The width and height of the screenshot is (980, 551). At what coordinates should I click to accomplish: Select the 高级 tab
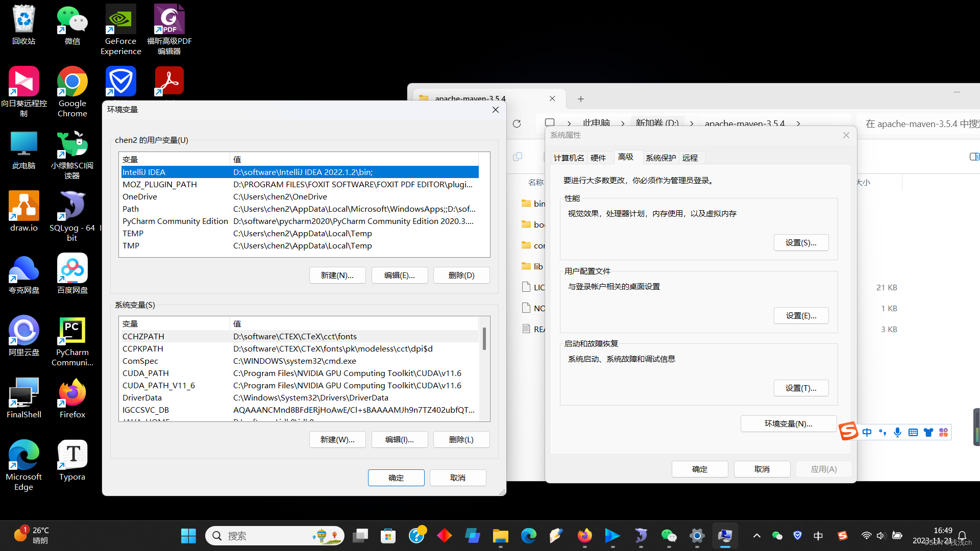coord(626,157)
